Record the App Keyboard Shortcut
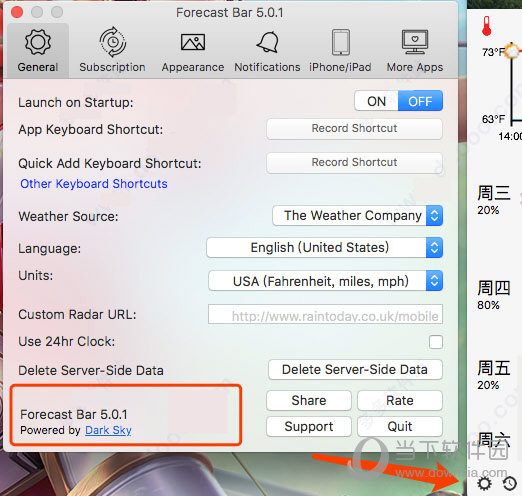 coord(354,129)
